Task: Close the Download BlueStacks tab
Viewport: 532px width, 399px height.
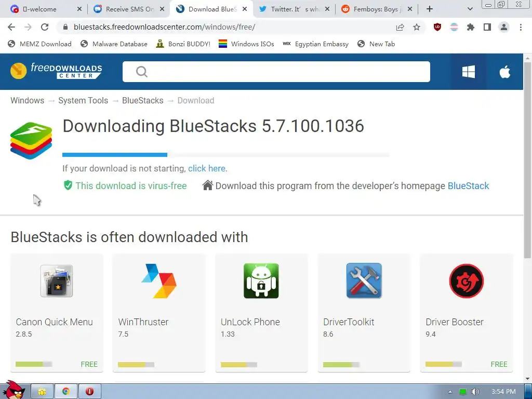Action: (245, 9)
